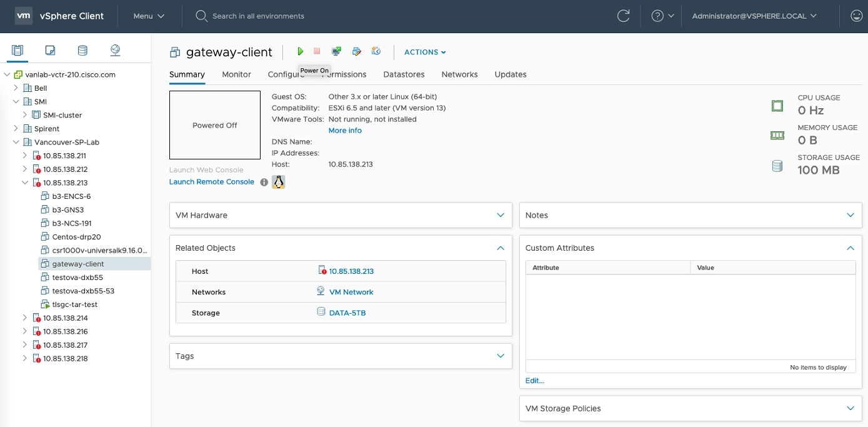Viewport: 868px width, 427px height.
Task: Open the Hosts and Clusters inventory view
Action: coord(17,49)
